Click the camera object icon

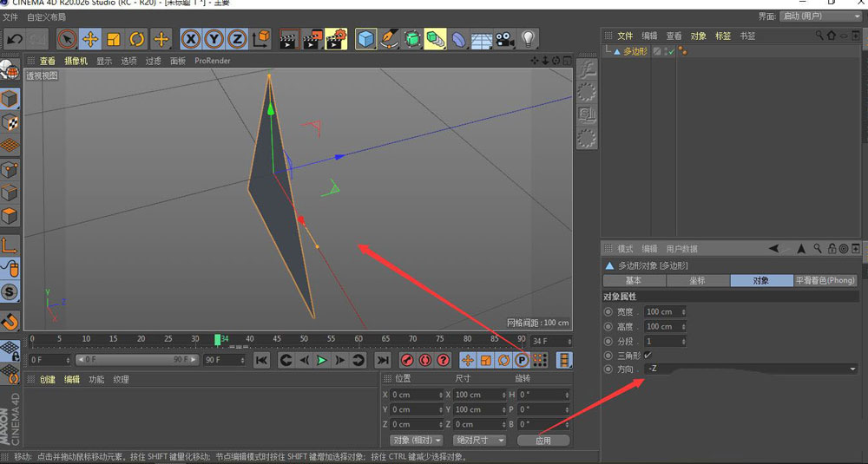click(x=505, y=39)
